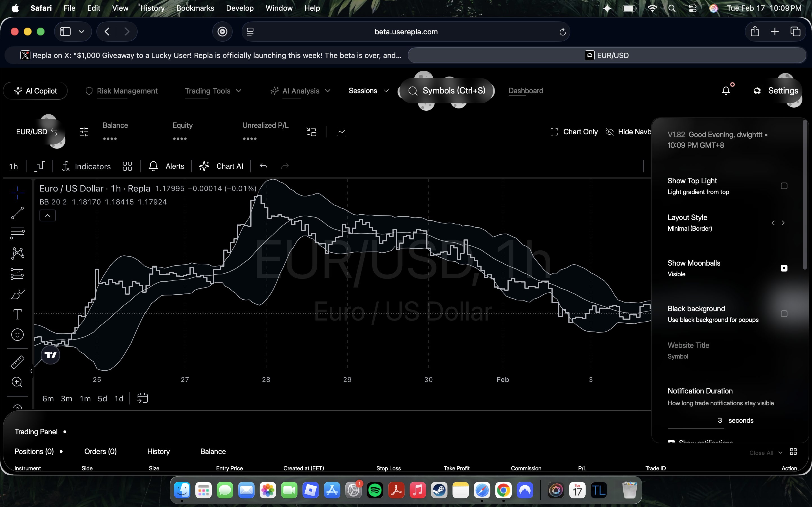
Task: Click the Chart Only button
Action: [x=574, y=132]
